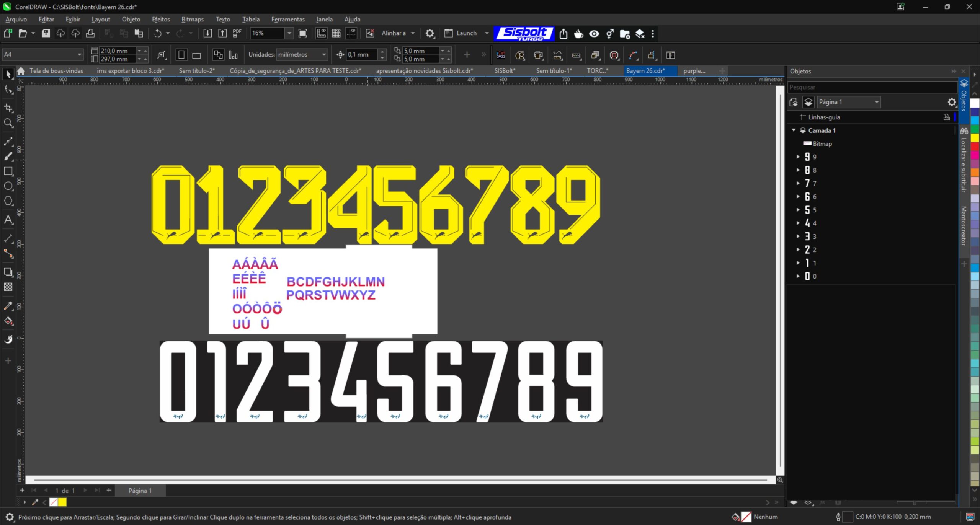Viewport: 980px width, 525px height.
Task: Click the Save icon in toolbar
Action: (x=46, y=33)
